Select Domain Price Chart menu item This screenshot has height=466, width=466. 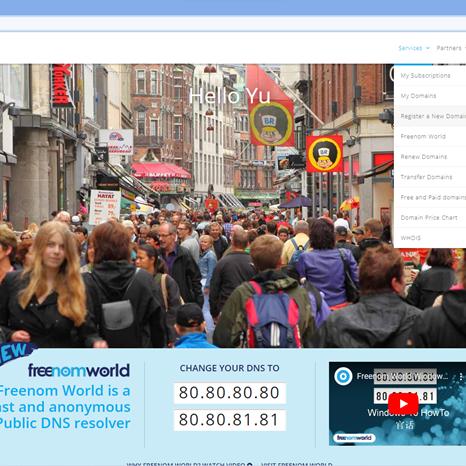tap(430, 218)
